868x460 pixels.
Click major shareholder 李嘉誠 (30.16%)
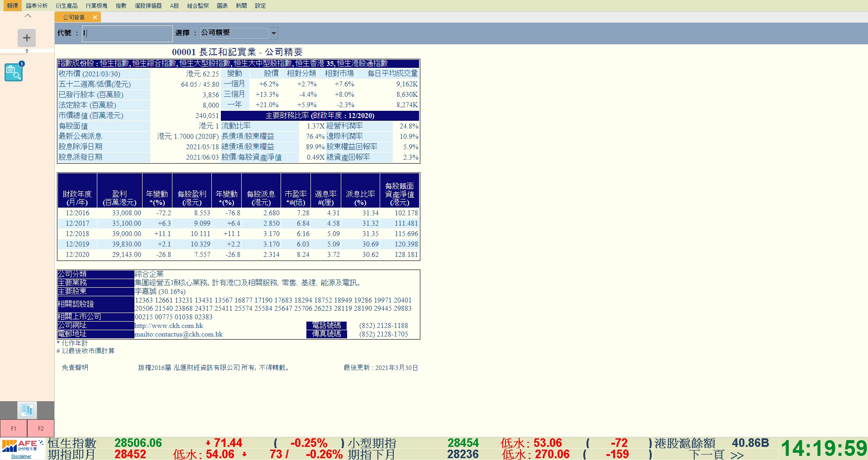160,292
